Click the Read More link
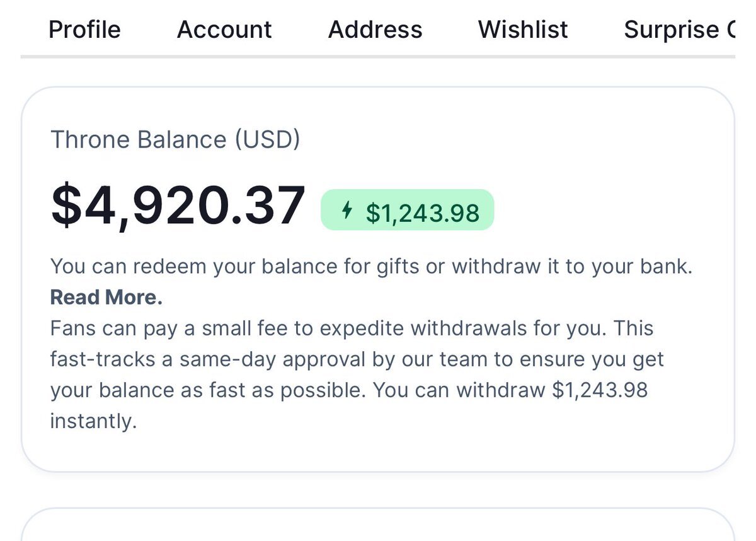 (106, 297)
